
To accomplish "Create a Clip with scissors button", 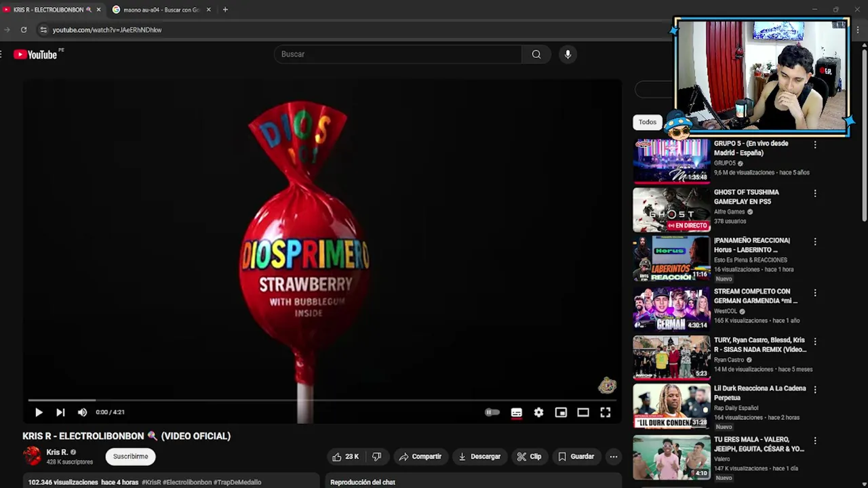I will point(529,457).
